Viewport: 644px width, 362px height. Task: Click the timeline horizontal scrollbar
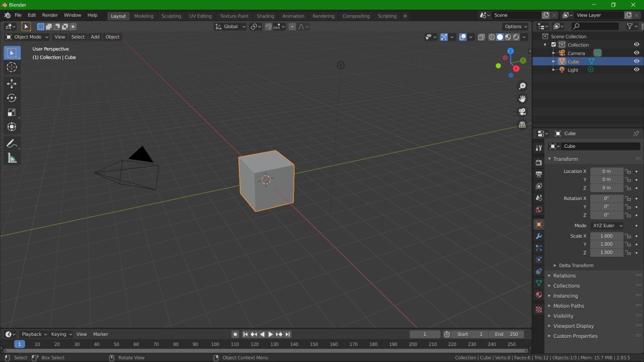click(x=266, y=350)
